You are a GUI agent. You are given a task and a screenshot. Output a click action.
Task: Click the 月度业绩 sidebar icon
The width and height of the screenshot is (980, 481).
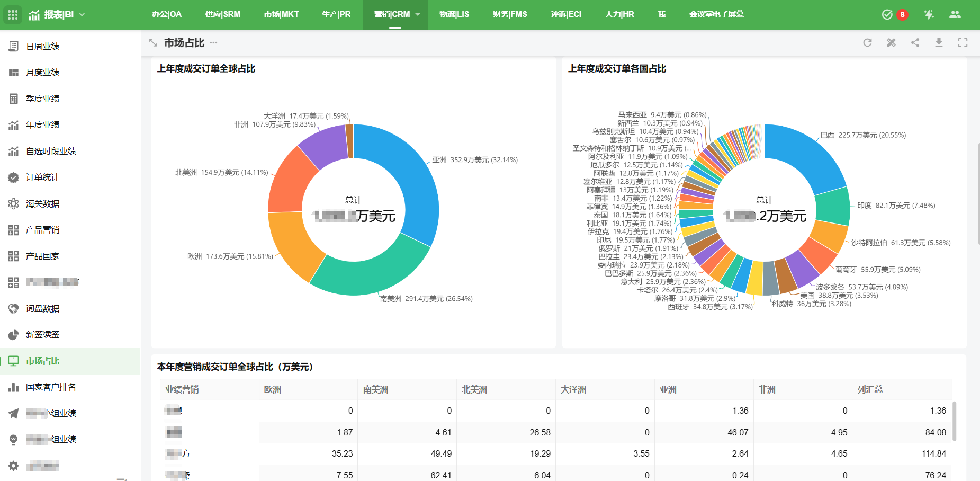click(x=14, y=73)
